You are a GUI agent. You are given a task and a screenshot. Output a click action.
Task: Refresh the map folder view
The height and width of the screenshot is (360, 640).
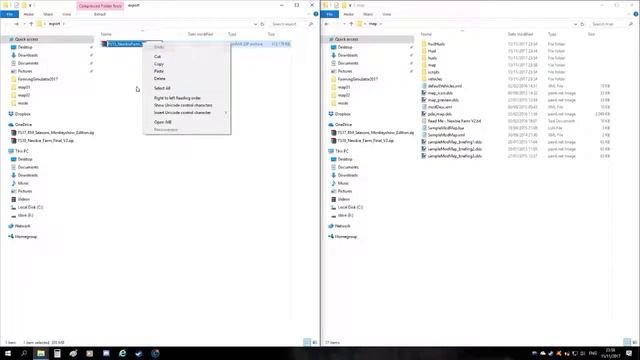coord(582,24)
